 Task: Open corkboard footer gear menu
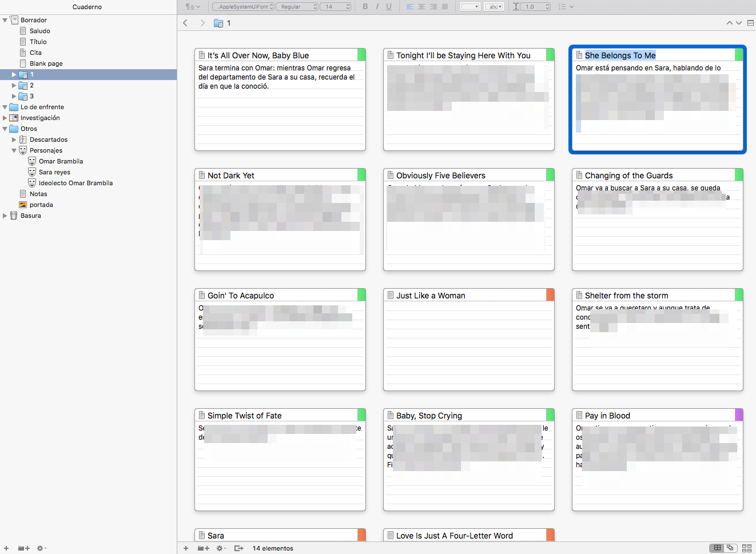[x=221, y=548]
